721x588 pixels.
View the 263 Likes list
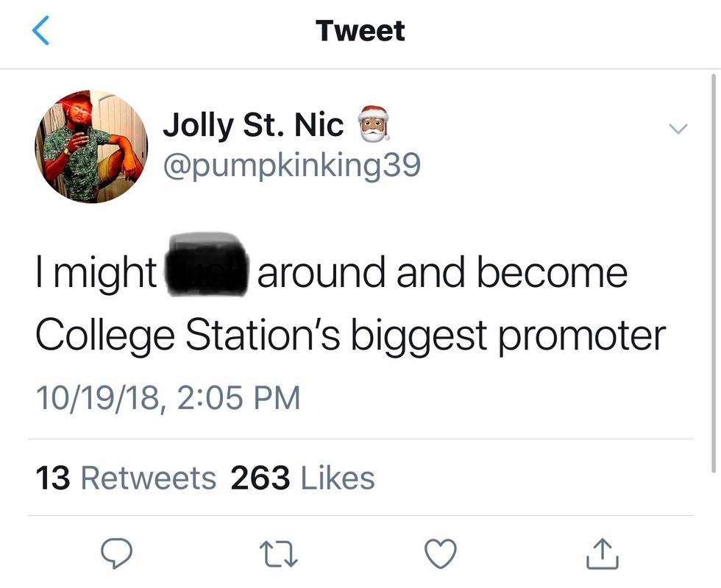(x=302, y=478)
